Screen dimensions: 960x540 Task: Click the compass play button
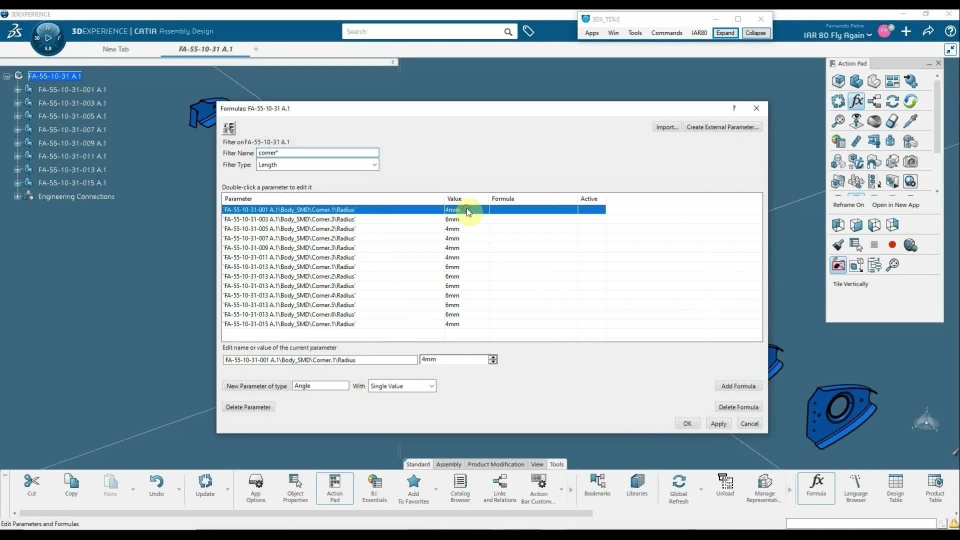48,38
